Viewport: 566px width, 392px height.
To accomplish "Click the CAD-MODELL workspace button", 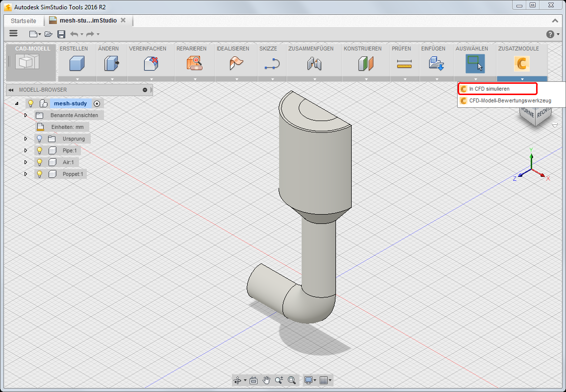I will [x=30, y=62].
